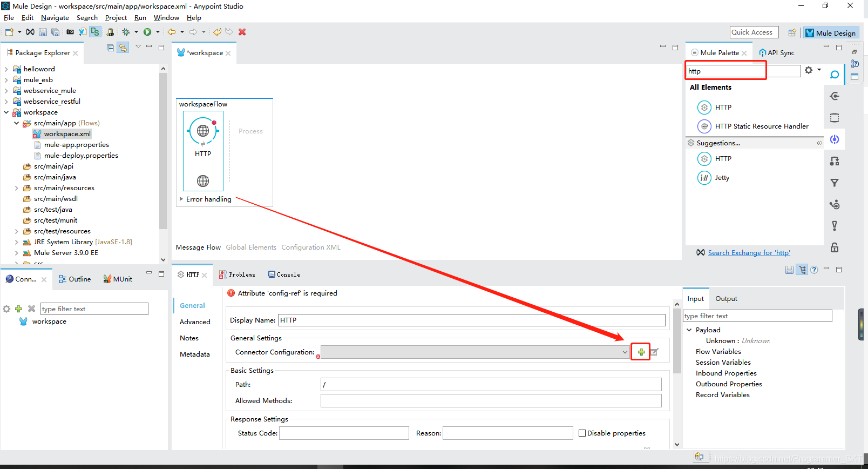868x469 pixels.
Task: Collapse all in Package Explorer
Action: click(111, 48)
